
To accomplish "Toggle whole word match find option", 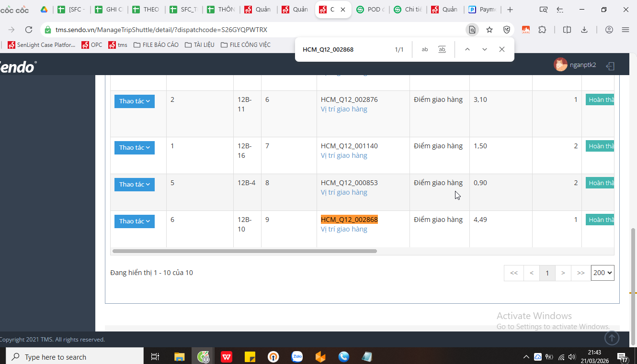I will pyautogui.click(x=442, y=49).
